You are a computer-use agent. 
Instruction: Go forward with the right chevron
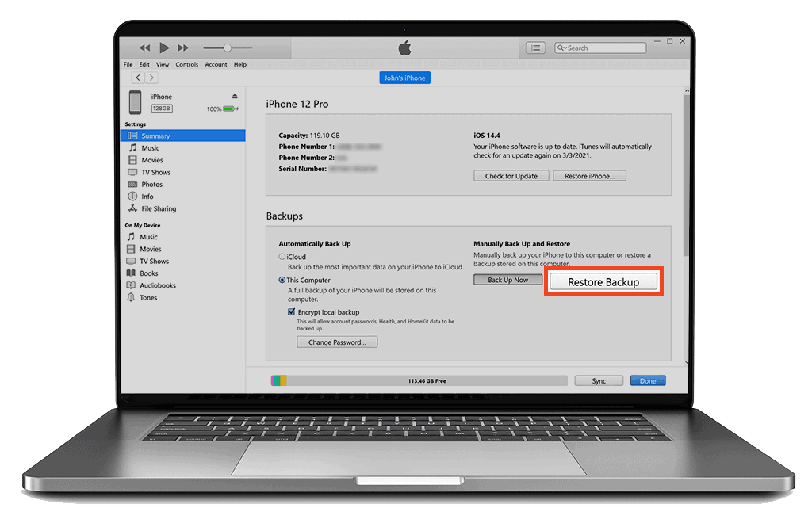pyautogui.click(x=151, y=78)
